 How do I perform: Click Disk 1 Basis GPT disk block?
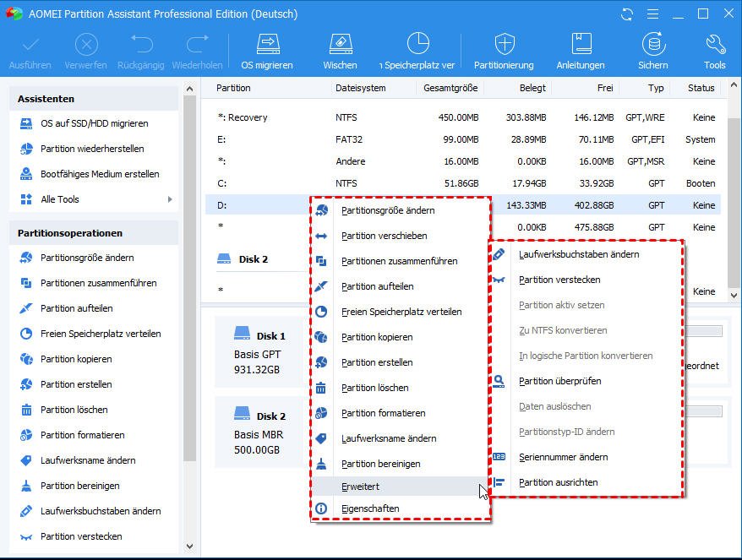point(259,353)
